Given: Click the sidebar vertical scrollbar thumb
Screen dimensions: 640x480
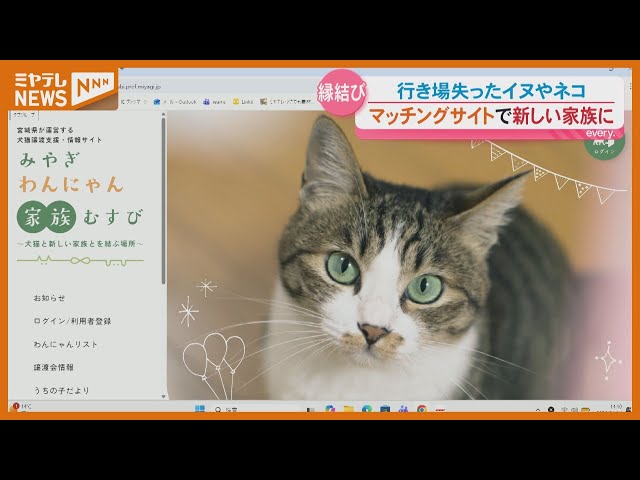Looking at the screenshot, I should pos(164,200).
